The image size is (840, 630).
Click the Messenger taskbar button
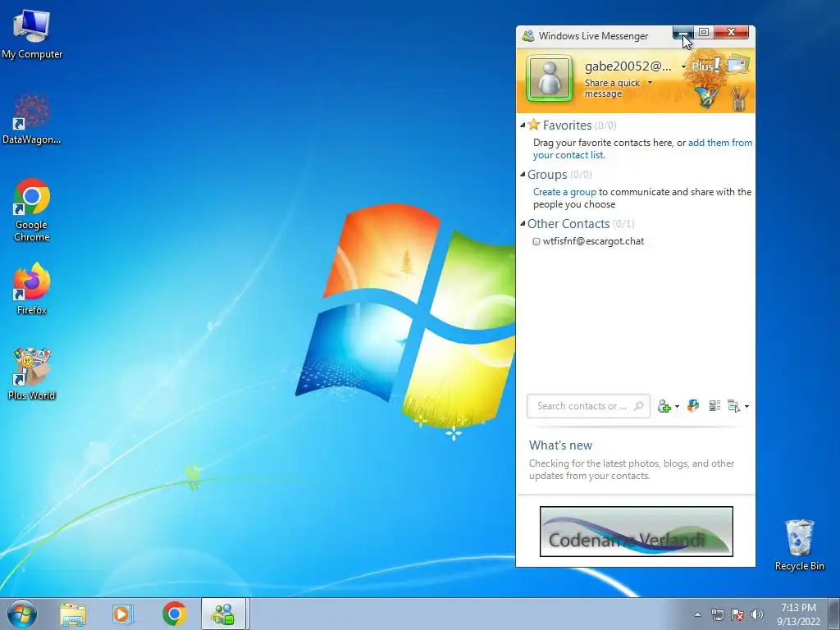tap(223, 614)
